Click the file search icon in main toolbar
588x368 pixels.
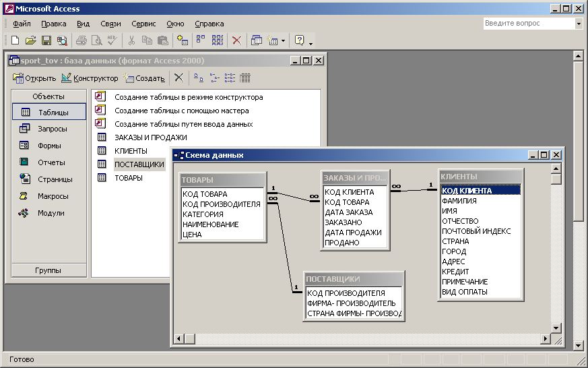click(x=62, y=40)
